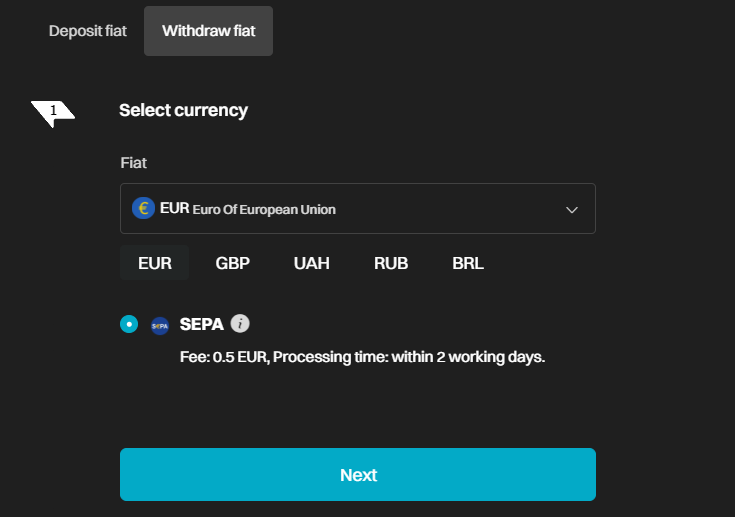This screenshot has height=517, width=735.
Task: Select the EUR quick currency chip
Action: pyautogui.click(x=155, y=263)
